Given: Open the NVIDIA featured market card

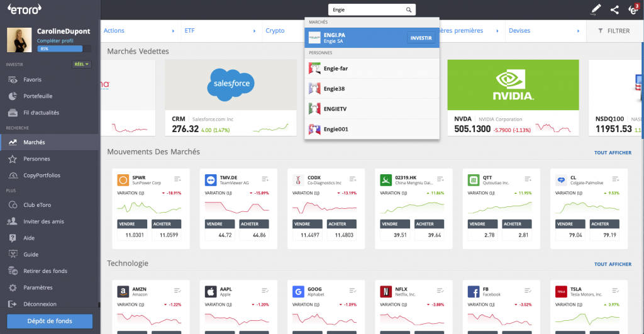Looking at the screenshot, I should coord(513,97).
